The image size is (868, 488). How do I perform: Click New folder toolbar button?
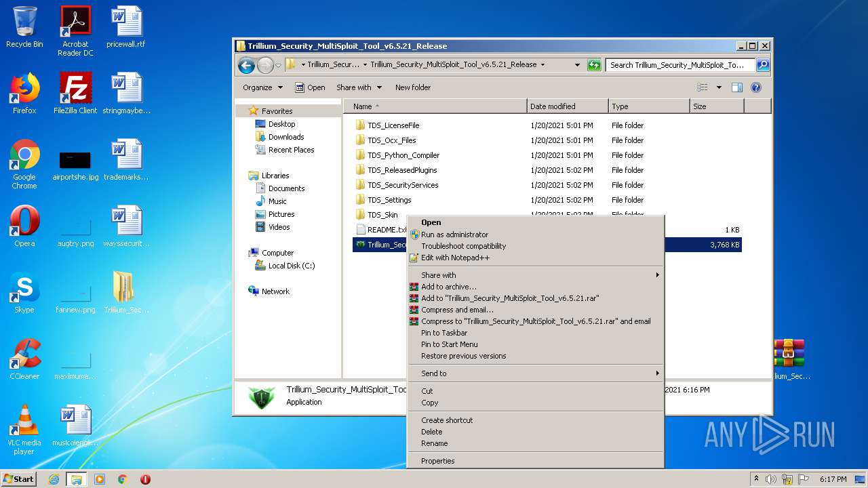pos(413,87)
